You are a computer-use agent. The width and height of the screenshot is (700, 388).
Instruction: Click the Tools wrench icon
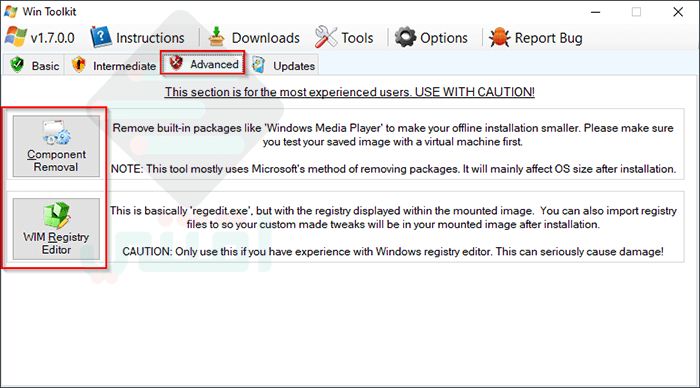click(326, 37)
